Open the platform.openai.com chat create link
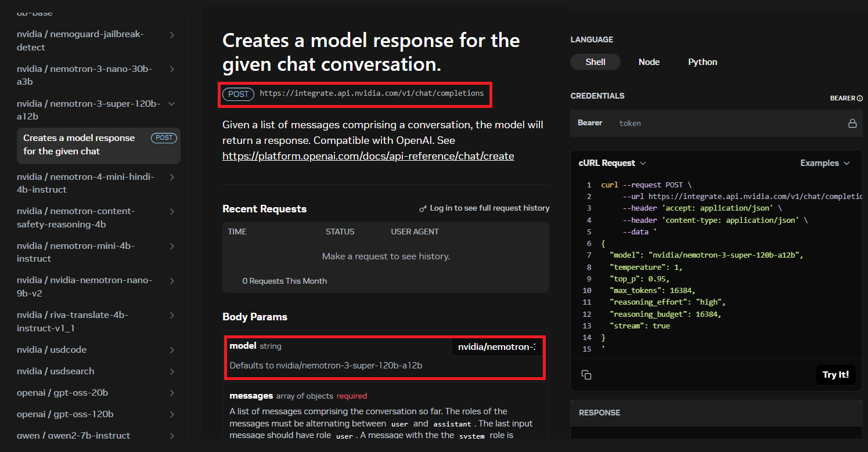Image resolution: width=868 pixels, height=452 pixels. pyautogui.click(x=368, y=156)
